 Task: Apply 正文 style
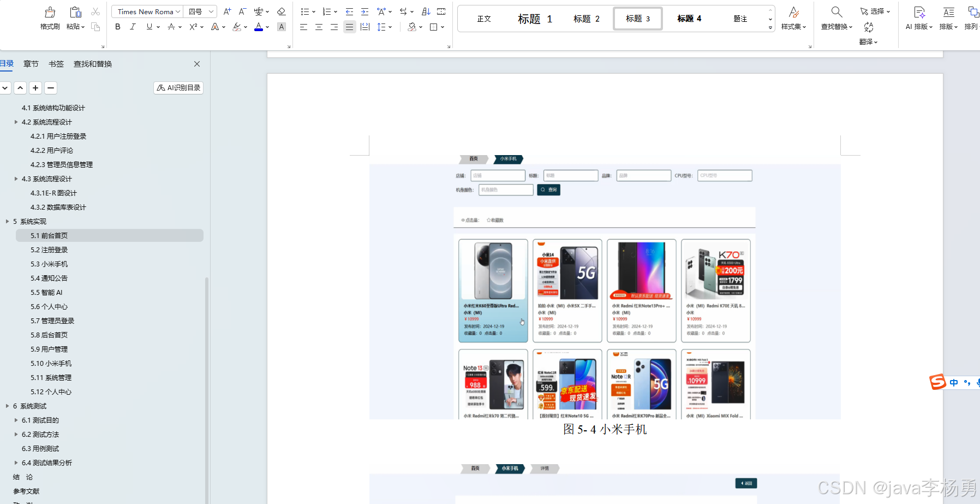click(x=484, y=19)
